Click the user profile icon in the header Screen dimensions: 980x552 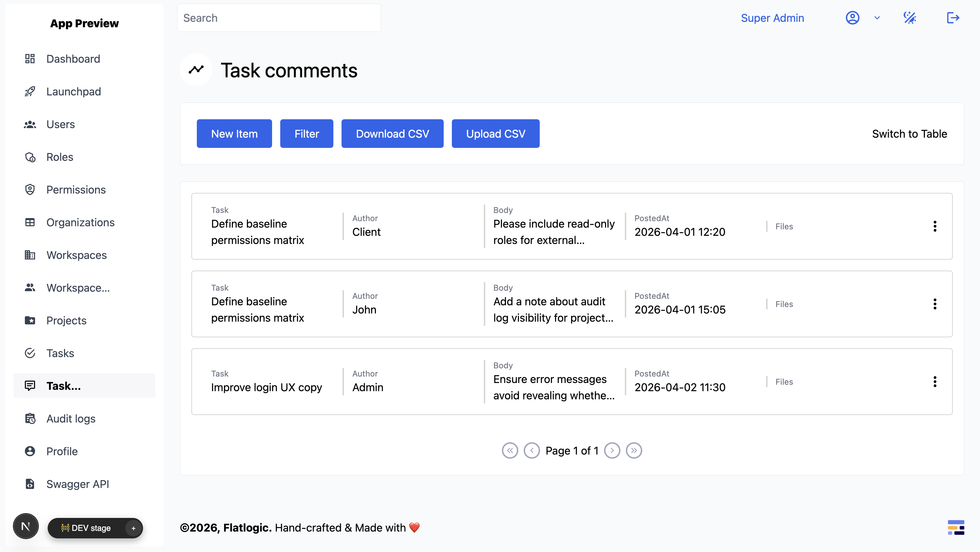(x=853, y=17)
